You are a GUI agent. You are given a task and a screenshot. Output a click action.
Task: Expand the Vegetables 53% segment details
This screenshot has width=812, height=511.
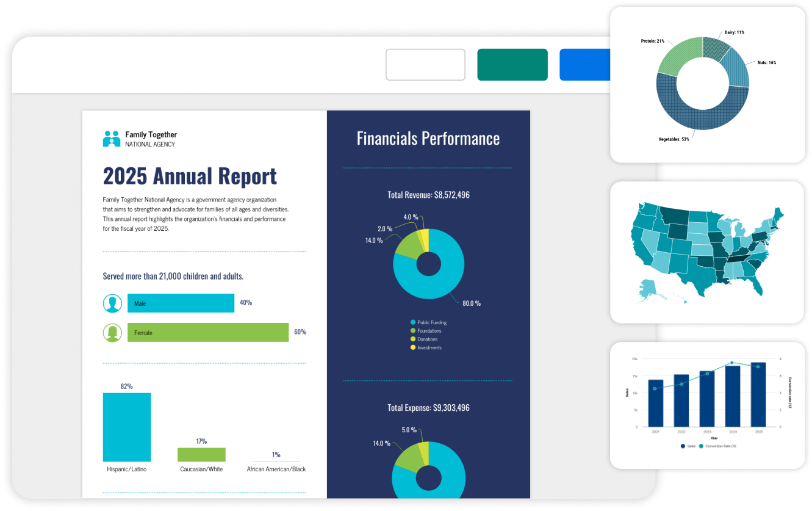[675, 139]
